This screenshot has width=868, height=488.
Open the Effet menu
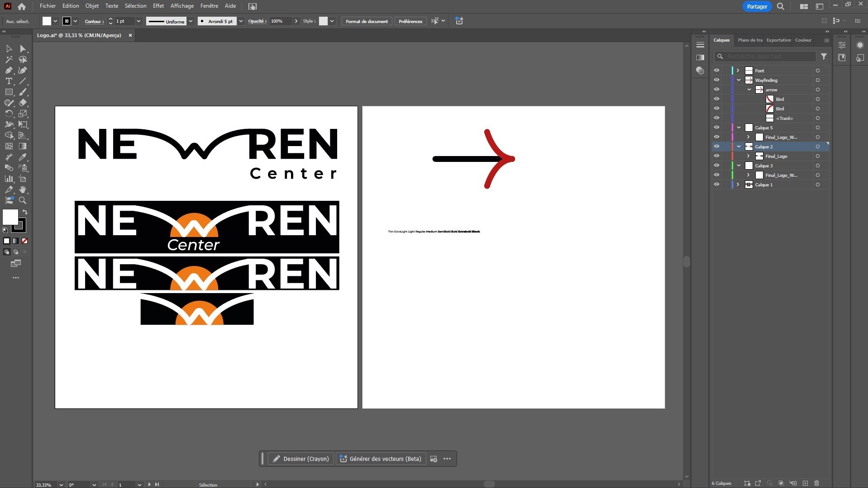[x=158, y=6]
